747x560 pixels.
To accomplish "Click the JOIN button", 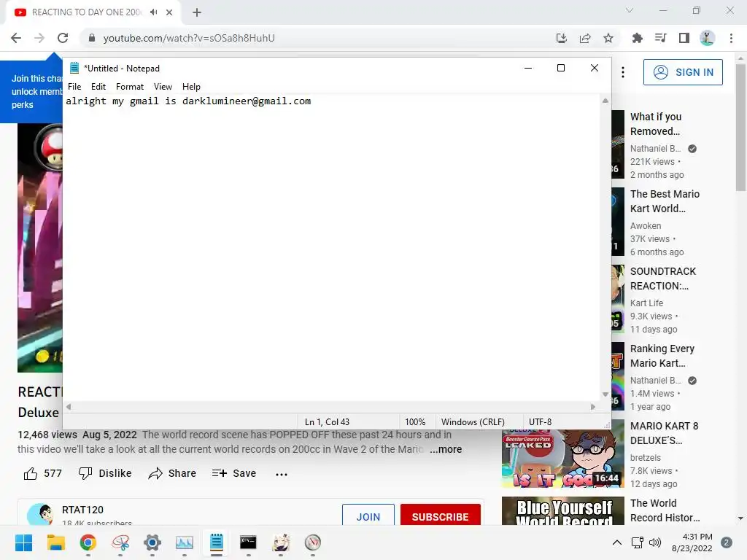I will click(x=368, y=516).
